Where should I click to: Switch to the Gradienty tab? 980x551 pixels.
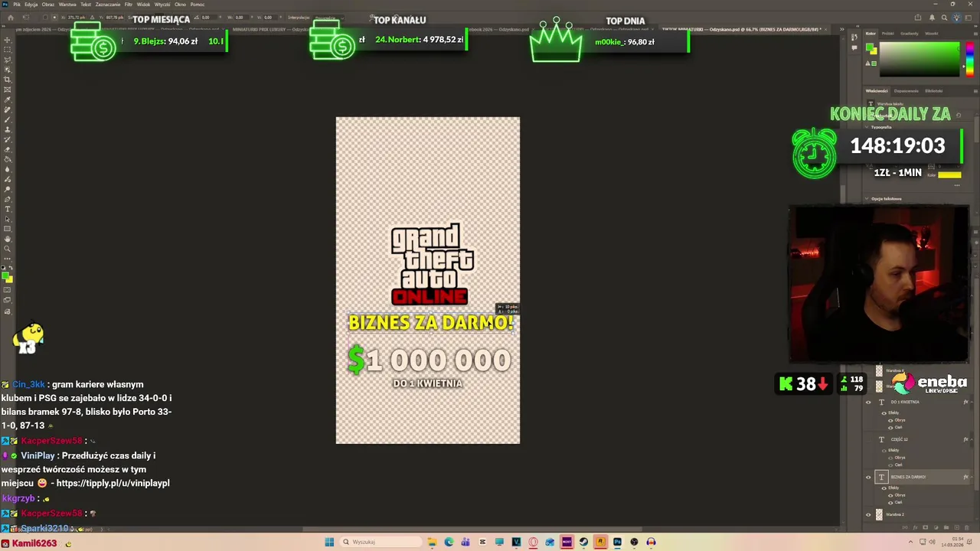coord(910,34)
